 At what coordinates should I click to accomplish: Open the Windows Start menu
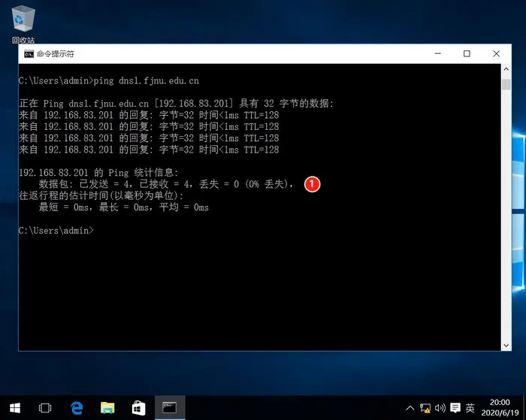click(15, 408)
